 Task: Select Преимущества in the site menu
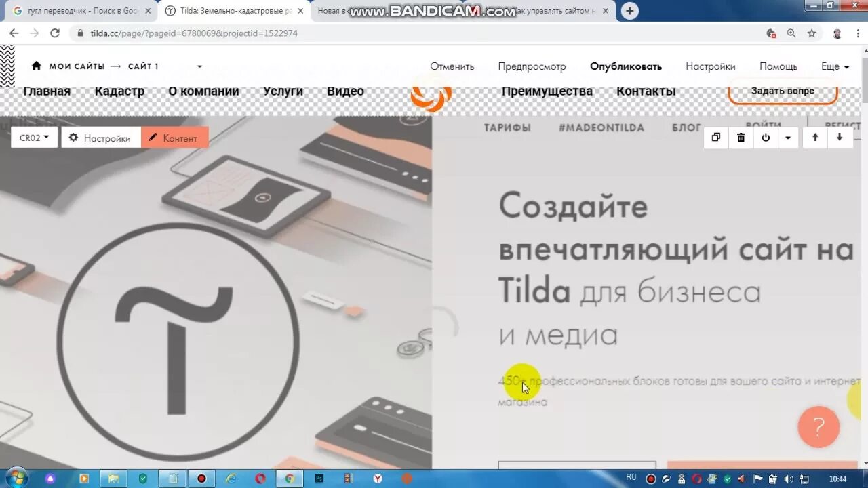tap(547, 91)
